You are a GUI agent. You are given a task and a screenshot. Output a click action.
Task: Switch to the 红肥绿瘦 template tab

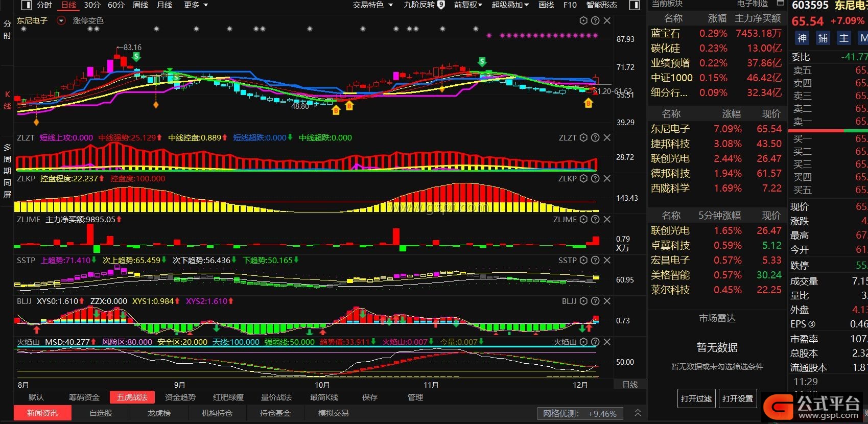(x=228, y=397)
